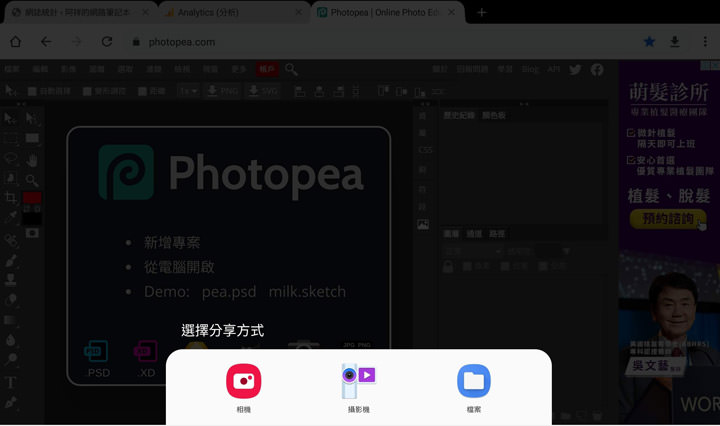Viewport: 720px width, 426px height.
Task: Toggle Quick Mask mode icon
Action: [32, 233]
